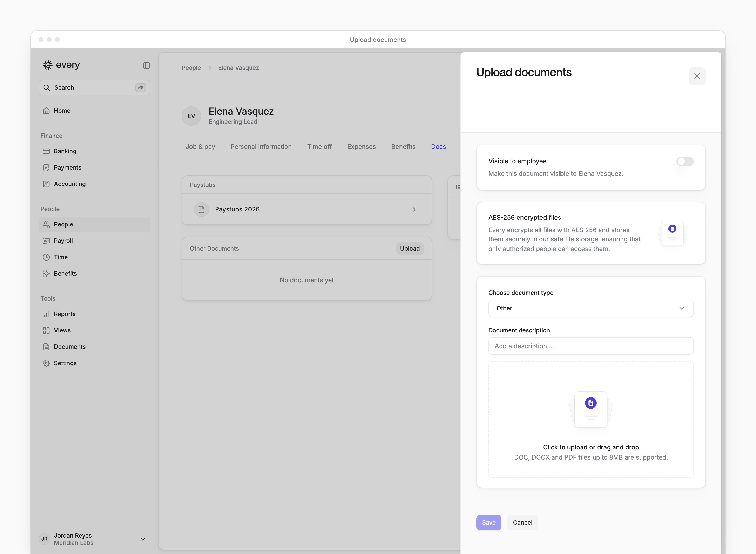Viewport: 756px width, 554px height.
Task: Focus the sidebar Search field
Action: [x=94, y=87]
